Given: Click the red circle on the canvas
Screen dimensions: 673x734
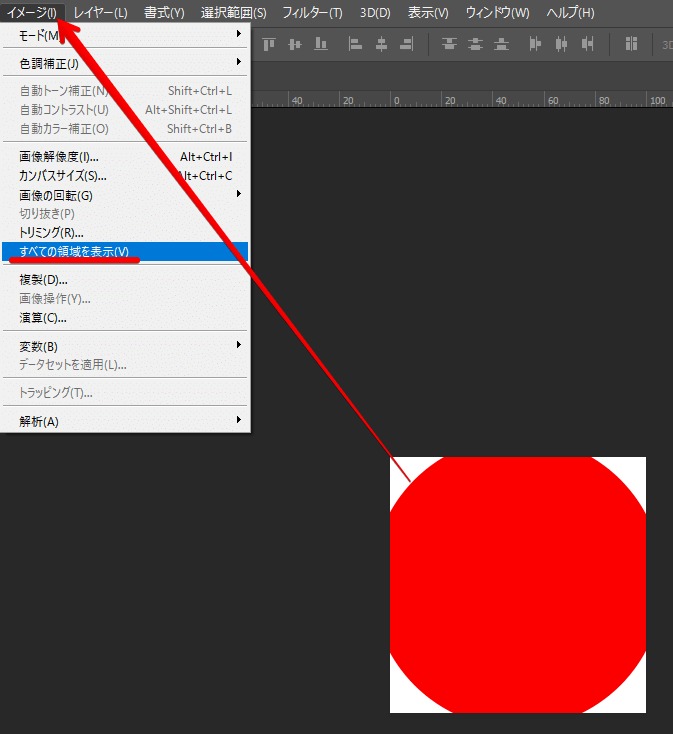Looking at the screenshot, I should click(517, 585).
